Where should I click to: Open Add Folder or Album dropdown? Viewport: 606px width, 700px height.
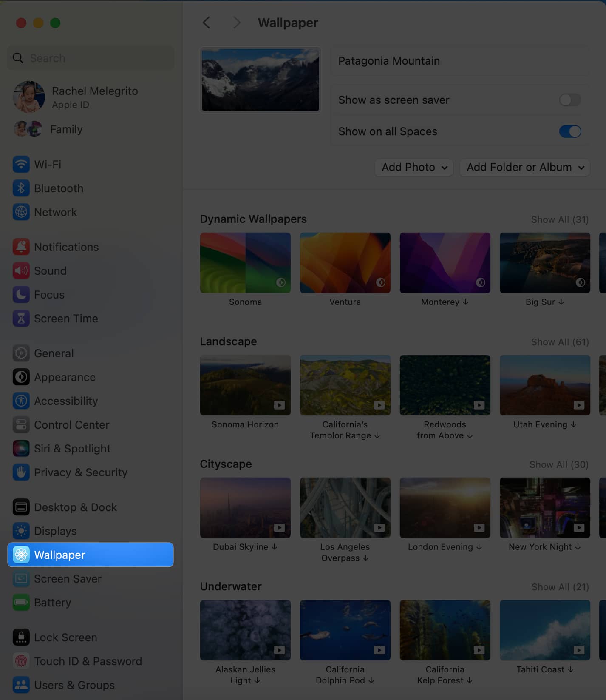tap(525, 167)
